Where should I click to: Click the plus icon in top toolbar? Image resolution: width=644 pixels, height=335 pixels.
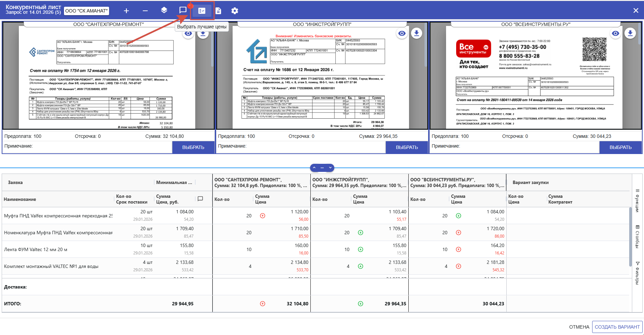coord(126,11)
